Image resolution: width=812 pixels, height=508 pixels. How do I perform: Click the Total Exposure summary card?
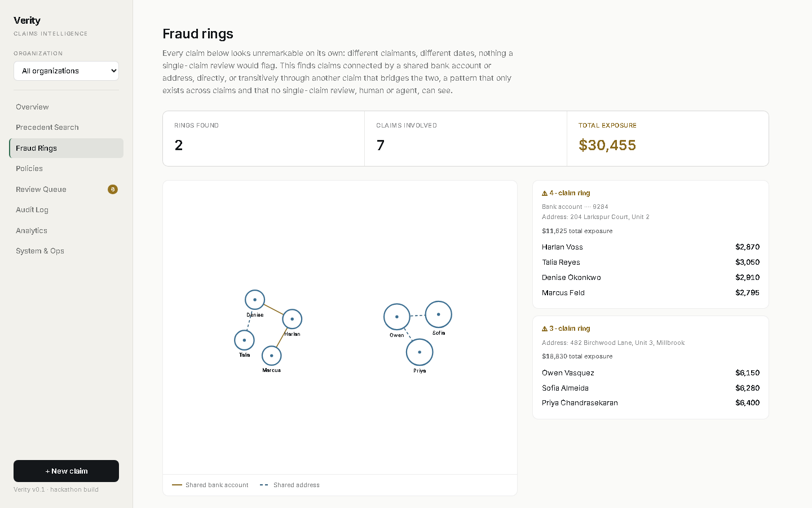pyautogui.click(x=668, y=138)
